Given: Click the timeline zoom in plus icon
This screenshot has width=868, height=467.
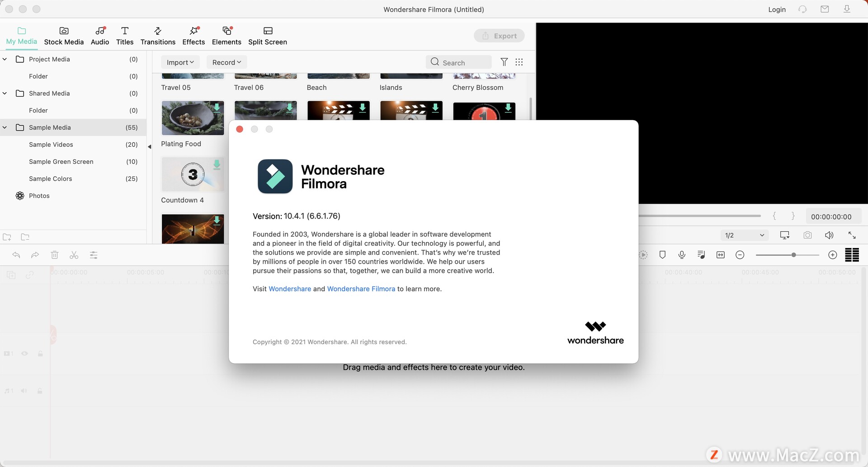Looking at the screenshot, I should click(833, 255).
